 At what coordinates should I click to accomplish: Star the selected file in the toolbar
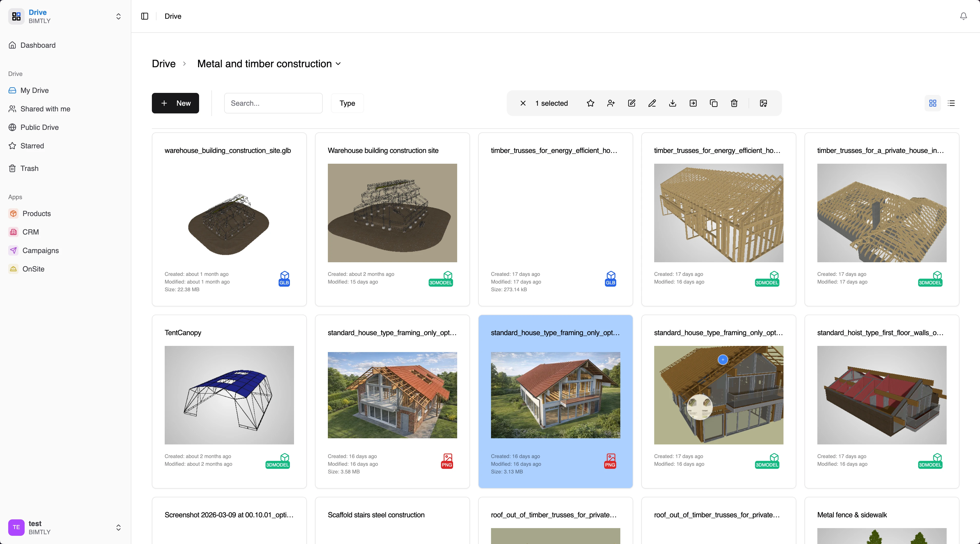coord(590,103)
